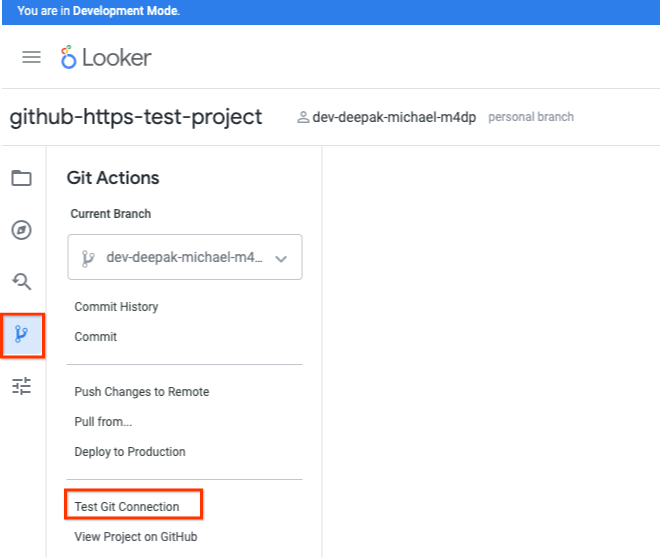Choose Push Changes to Remote
This screenshot has width=660, height=558.
click(141, 392)
